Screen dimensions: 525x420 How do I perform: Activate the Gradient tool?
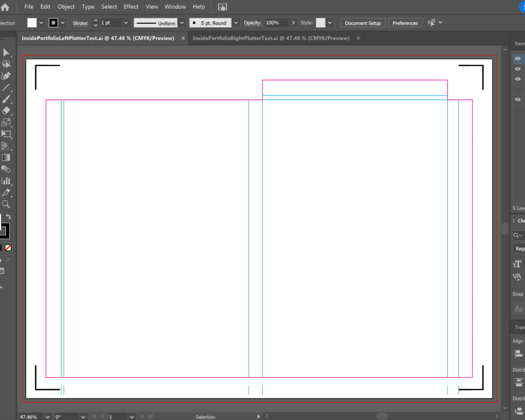click(6, 158)
